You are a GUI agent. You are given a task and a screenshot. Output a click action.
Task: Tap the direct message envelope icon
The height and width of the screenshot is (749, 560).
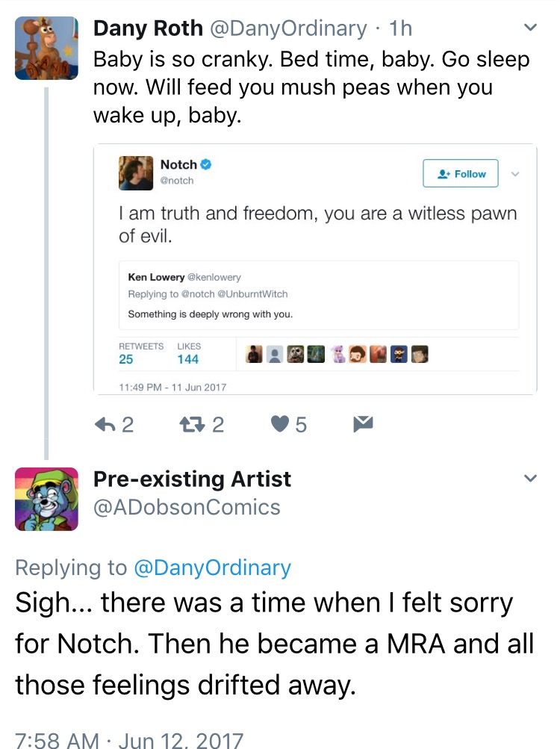363,424
